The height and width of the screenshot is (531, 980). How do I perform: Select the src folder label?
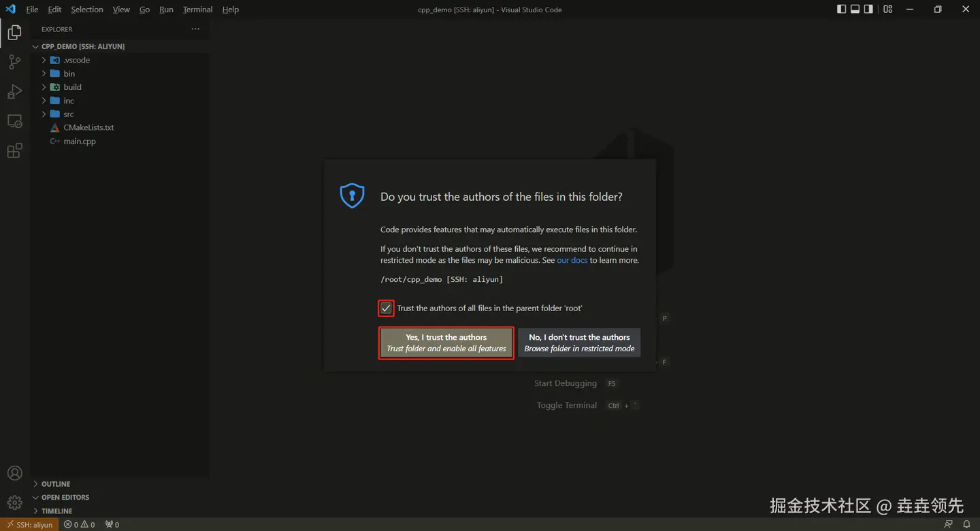click(x=69, y=114)
